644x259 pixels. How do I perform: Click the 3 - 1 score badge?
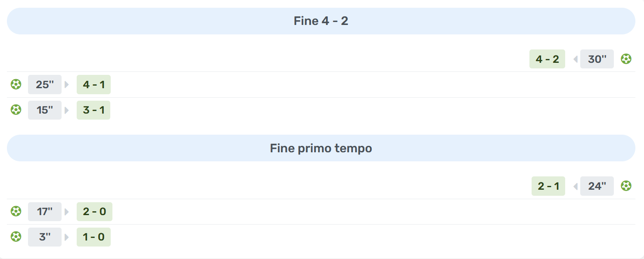93,110
